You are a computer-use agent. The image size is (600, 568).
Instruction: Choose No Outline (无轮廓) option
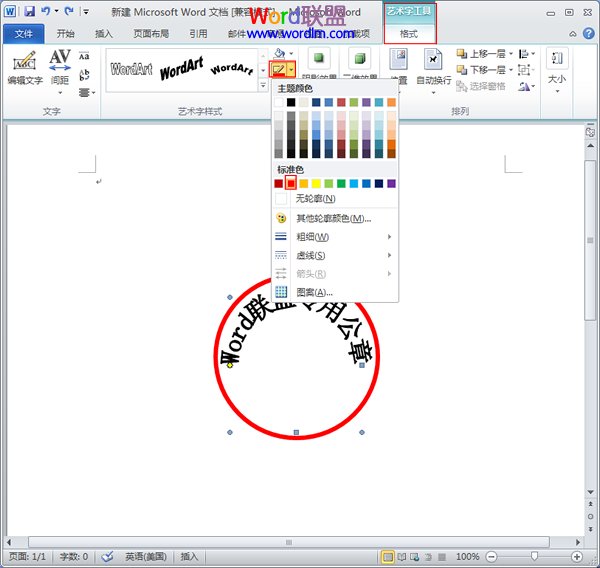click(x=335, y=199)
